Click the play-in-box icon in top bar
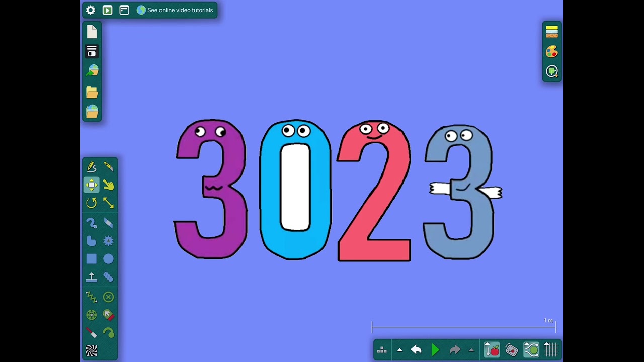 tap(107, 10)
